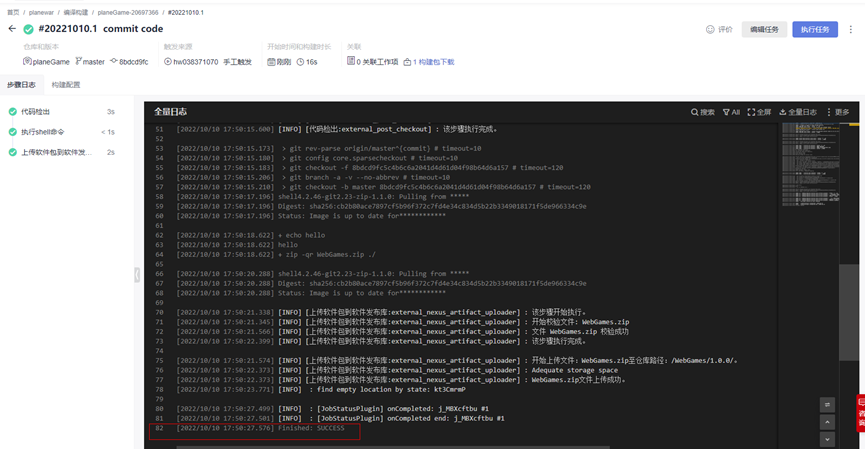Toggle full-screen log with the 全屏 icon
This screenshot has width=865, height=449.
coord(751,112)
